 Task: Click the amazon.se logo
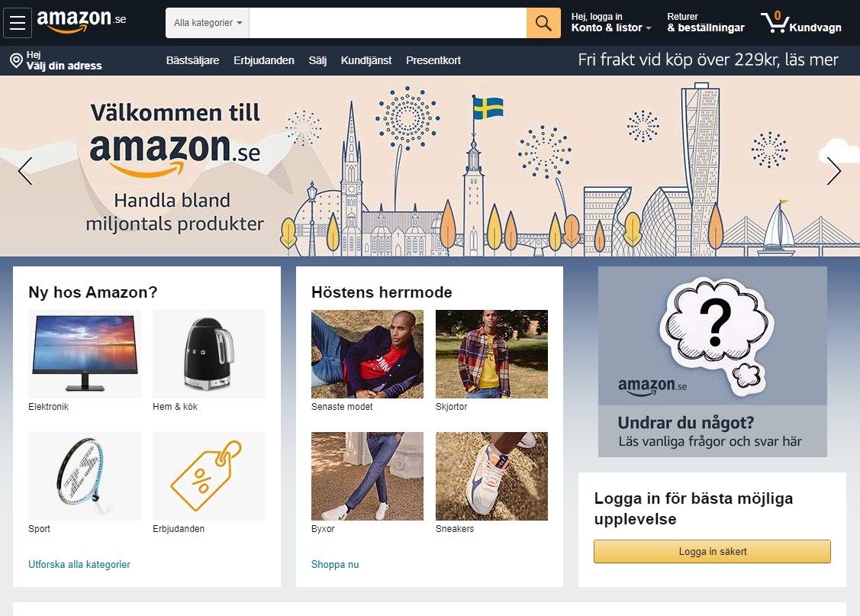[81, 22]
